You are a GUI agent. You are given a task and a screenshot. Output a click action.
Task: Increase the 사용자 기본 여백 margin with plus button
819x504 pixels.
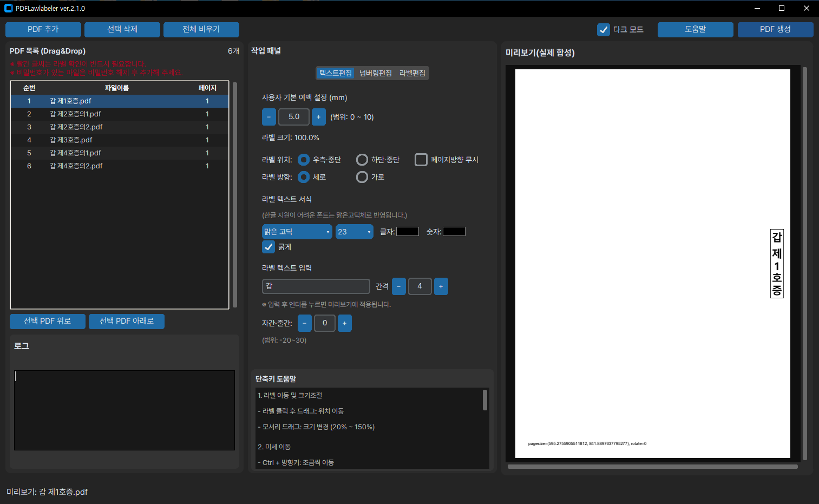pyautogui.click(x=319, y=117)
